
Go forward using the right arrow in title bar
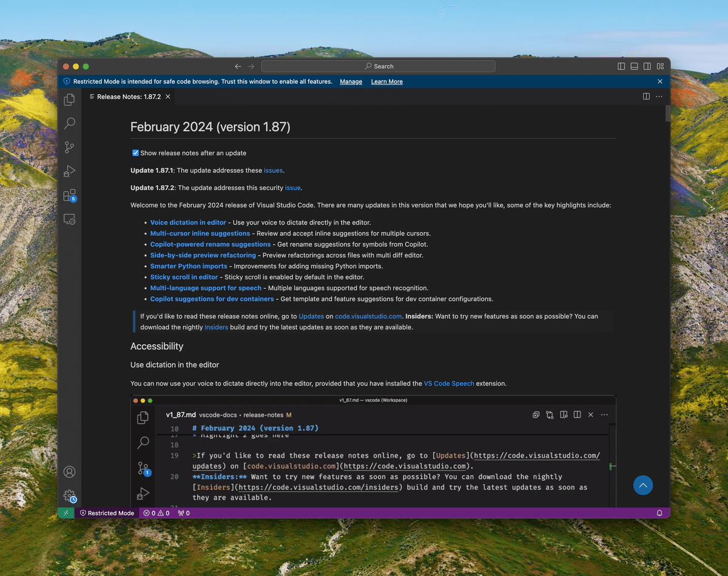pyautogui.click(x=251, y=66)
